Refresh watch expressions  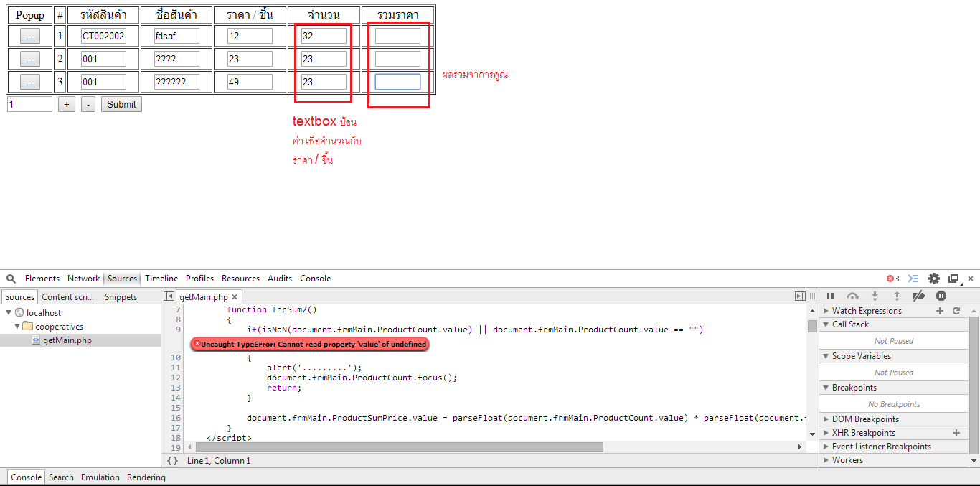[x=956, y=311]
